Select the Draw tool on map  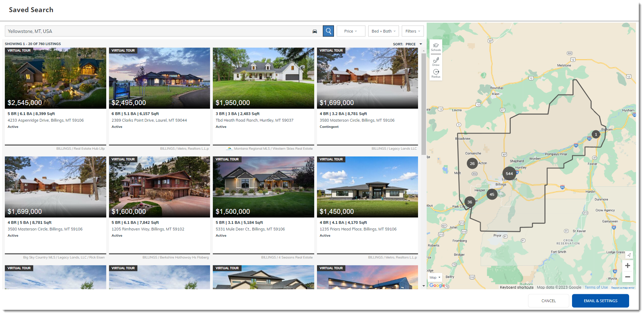[x=436, y=62]
